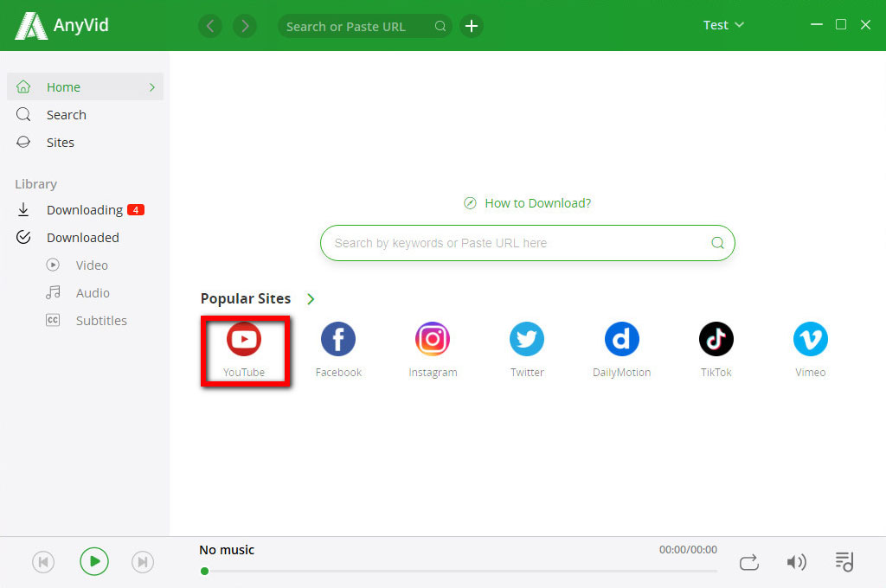This screenshot has height=588, width=886.
Task: Skip to next track
Action: pos(143,562)
